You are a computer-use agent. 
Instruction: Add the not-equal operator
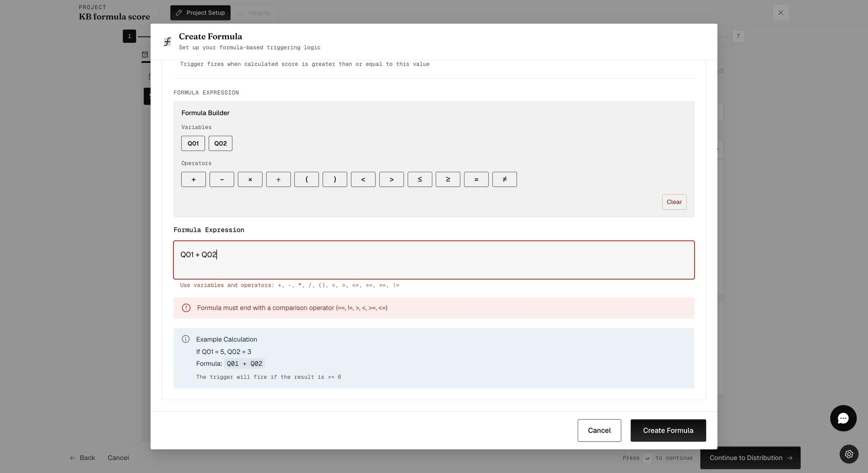(x=505, y=179)
